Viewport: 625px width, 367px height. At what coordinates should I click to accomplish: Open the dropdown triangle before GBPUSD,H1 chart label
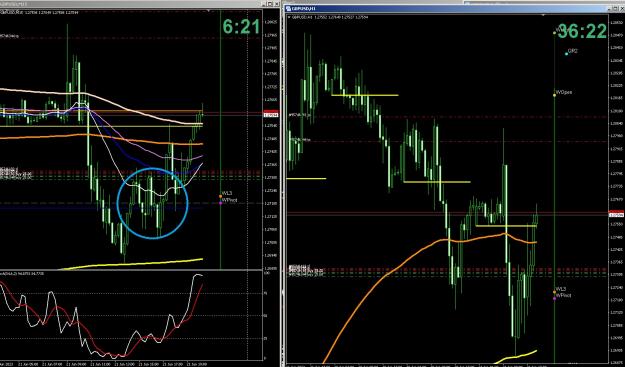[289, 17]
